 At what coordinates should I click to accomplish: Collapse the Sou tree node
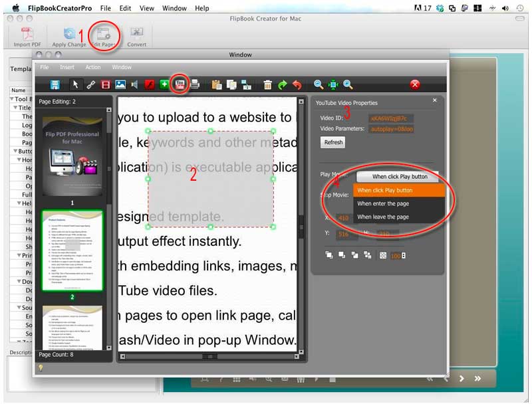(19, 308)
